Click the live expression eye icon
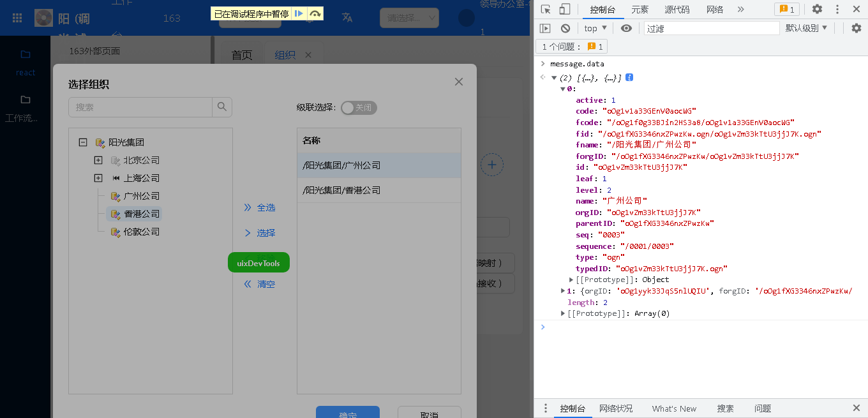Image resolution: width=868 pixels, height=418 pixels. [x=626, y=28]
